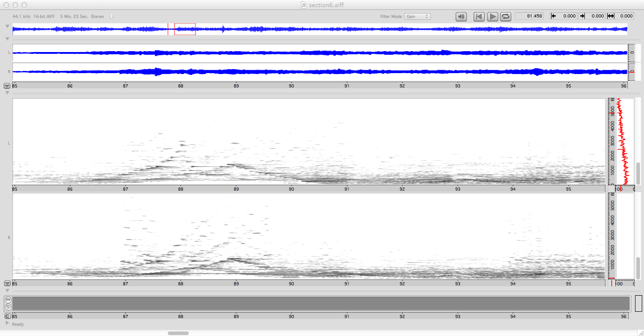Image resolution: width=644 pixels, height=336 pixels.
Task: Click the section6.aiff document title icon
Action: coord(304,5)
